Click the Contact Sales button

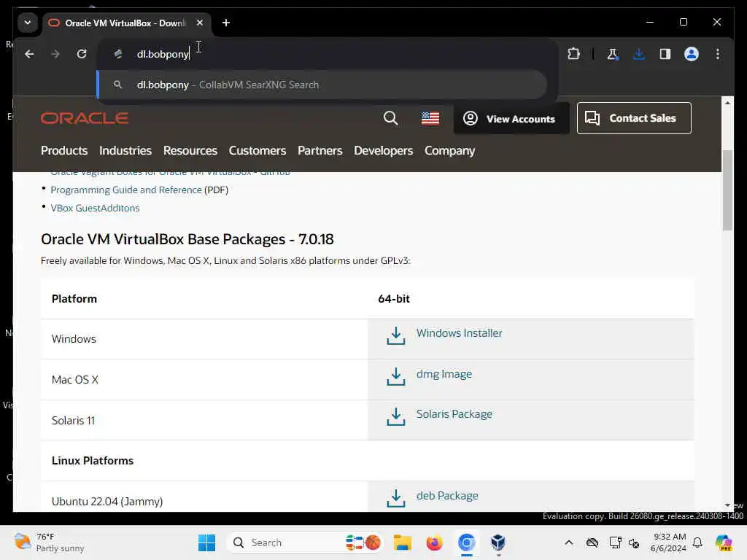point(634,118)
